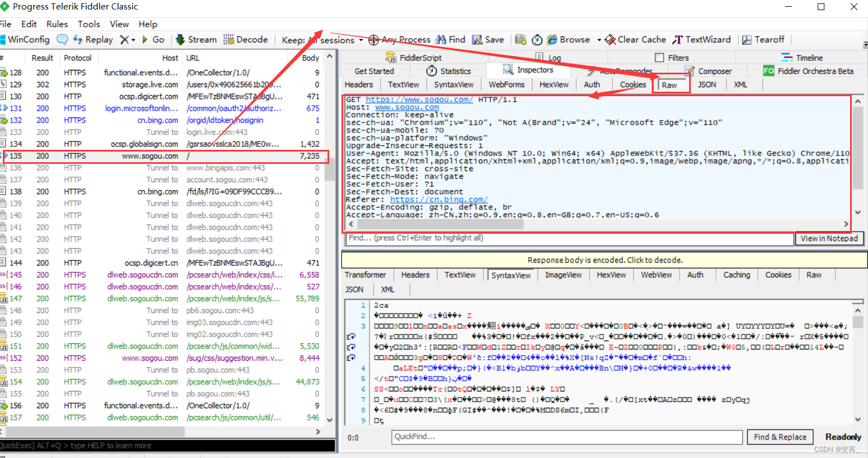Open the TextWizard tool
Screen dimensions: 868x458
click(x=701, y=40)
